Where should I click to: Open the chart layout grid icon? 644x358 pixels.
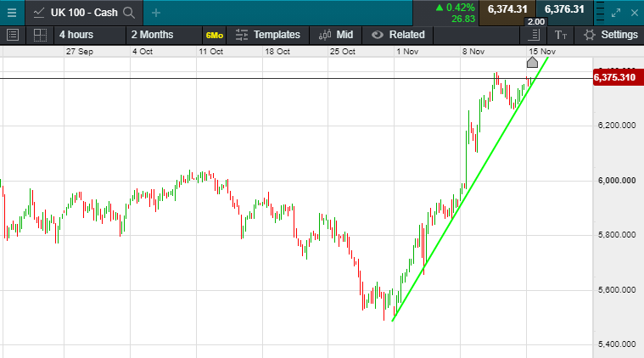tap(40, 35)
